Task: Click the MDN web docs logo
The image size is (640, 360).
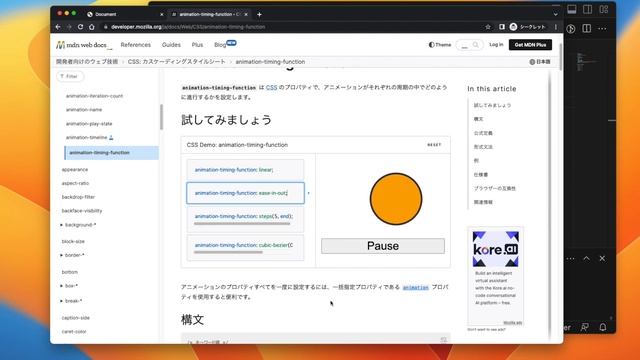Action: tap(84, 45)
